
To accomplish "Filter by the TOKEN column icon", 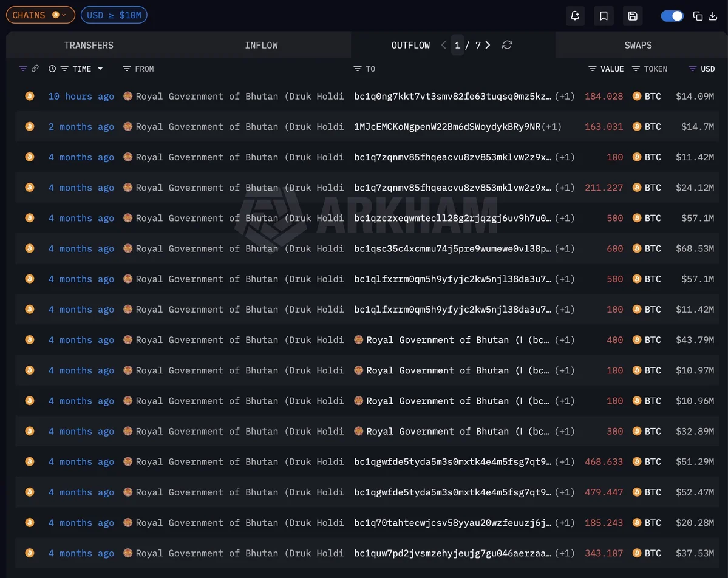I will (x=636, y=69).
